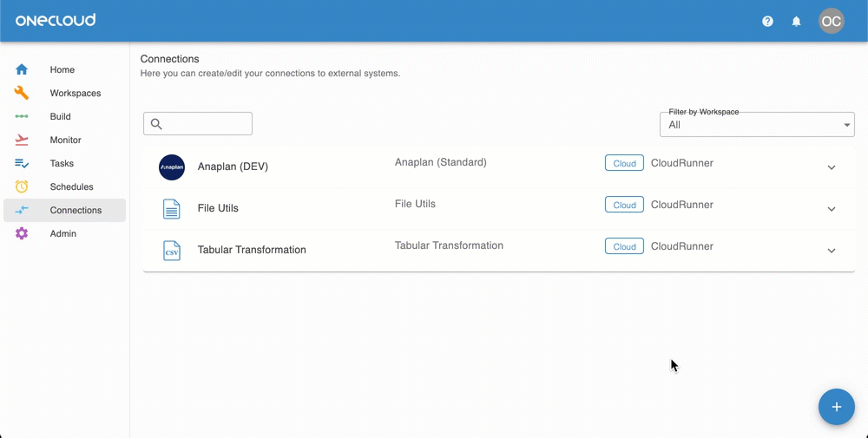Image resolution: width=868 pixels, height=438 pixels.
Task: Go to Home in sidebar
Action: [64, 69]
